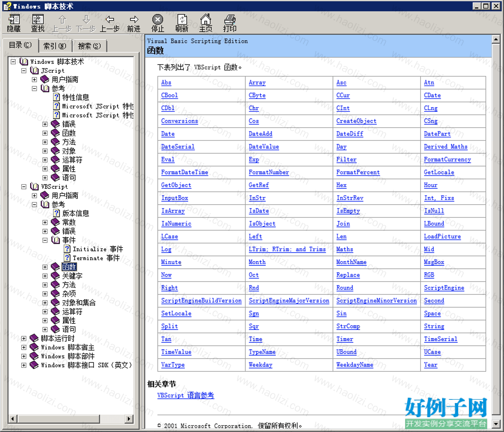Go to the 主页 home icon
Screen dimensions: 504x432
tap(206, 19)
